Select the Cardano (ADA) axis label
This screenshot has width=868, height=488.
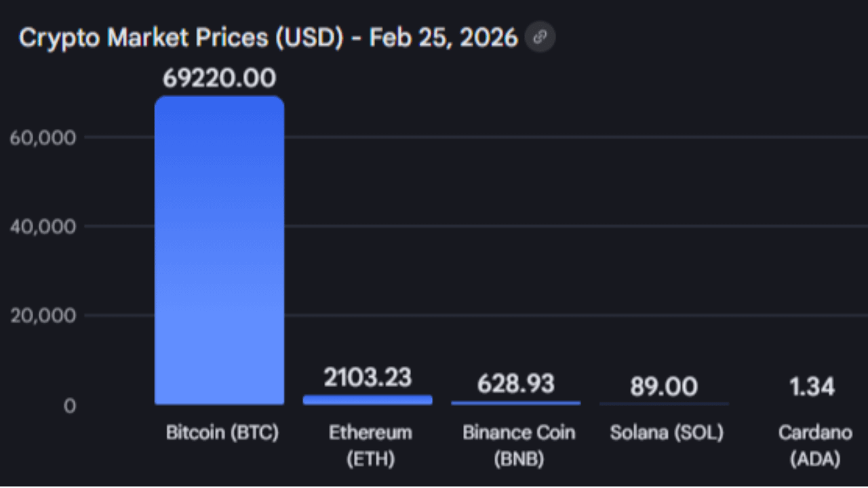tap(814, 445)
